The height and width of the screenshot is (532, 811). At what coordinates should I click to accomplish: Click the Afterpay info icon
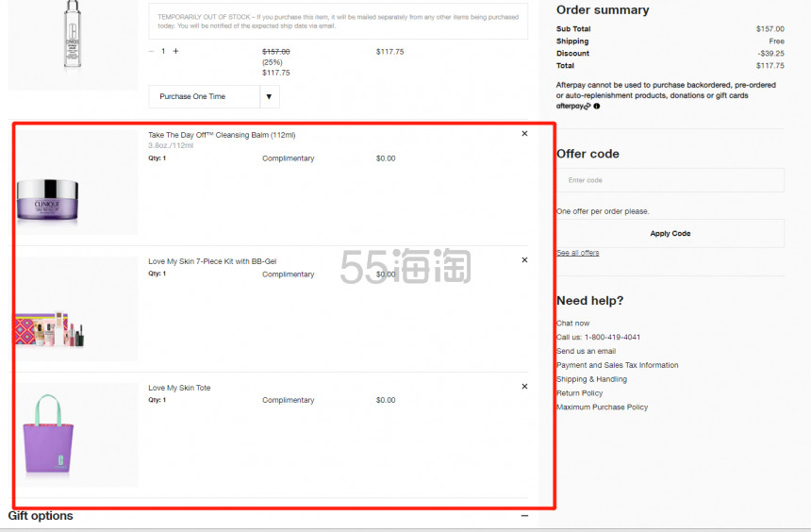tap(597, 106)
